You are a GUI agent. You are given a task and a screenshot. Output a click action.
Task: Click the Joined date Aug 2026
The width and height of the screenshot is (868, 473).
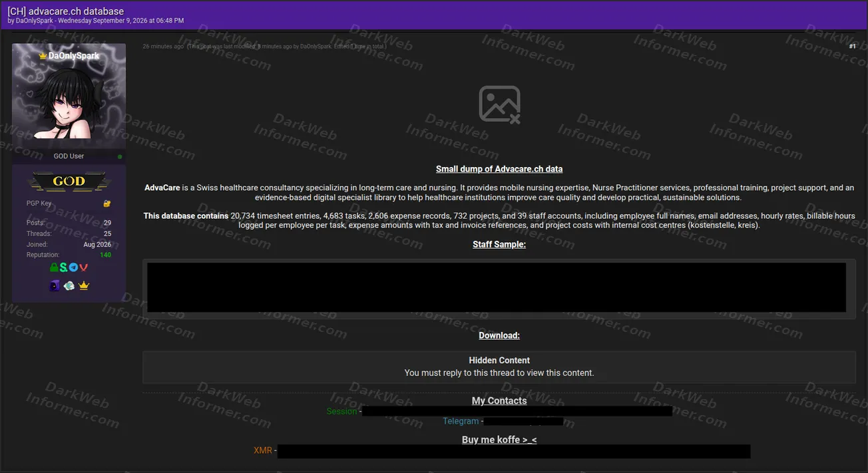[x=97, y=244]
